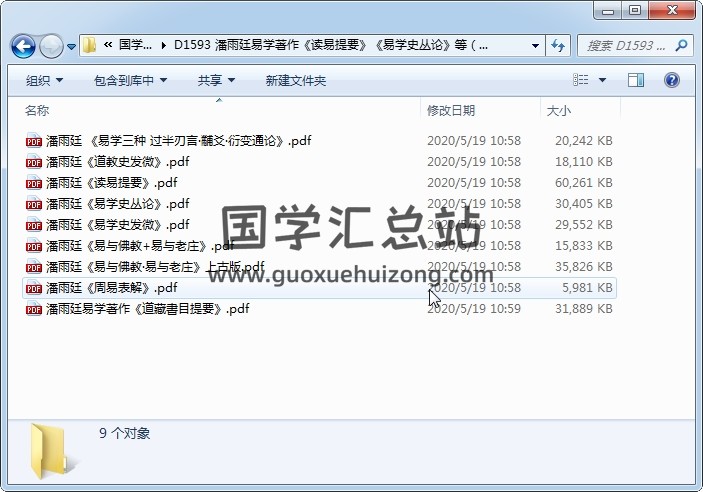703x492 pixels.
Task: Change view with the view icon
Action: [x=581, y=80]
